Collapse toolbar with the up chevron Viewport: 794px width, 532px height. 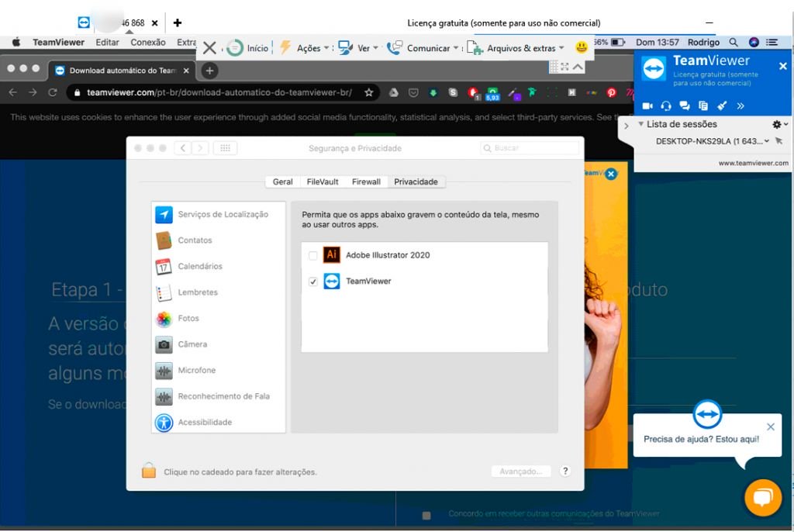pyautogui.click(x=578, y=67)
